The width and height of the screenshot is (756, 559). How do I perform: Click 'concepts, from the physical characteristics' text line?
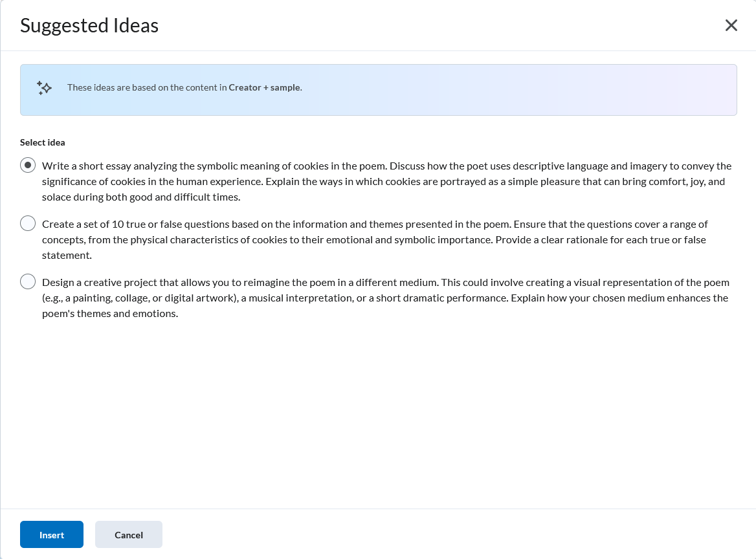coord(373,240)
